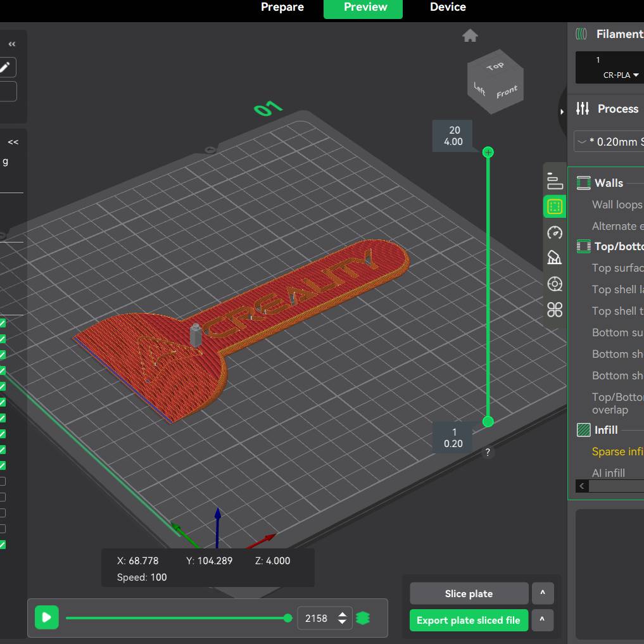This screenshot has width=644, height=644.
Task: Click the Others (four-leaf) settings icon
Action: tap(555, 309)
